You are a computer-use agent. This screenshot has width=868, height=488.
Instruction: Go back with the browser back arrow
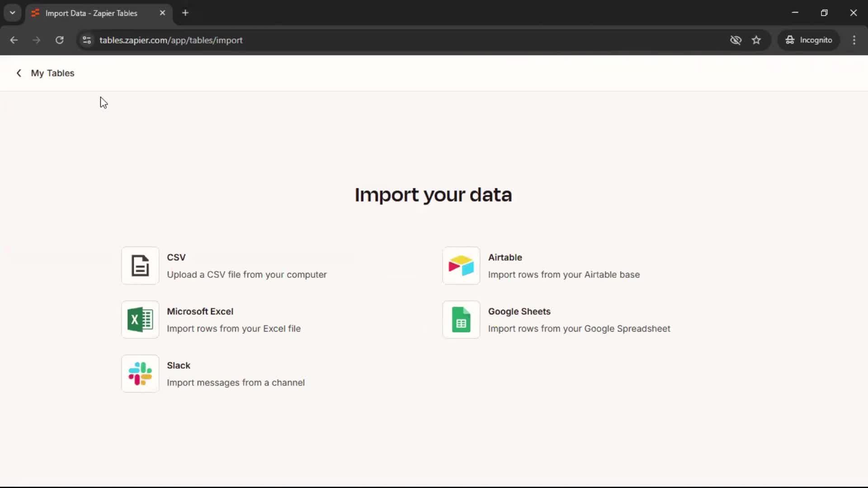pyautogui.click(x=14, y=40)
